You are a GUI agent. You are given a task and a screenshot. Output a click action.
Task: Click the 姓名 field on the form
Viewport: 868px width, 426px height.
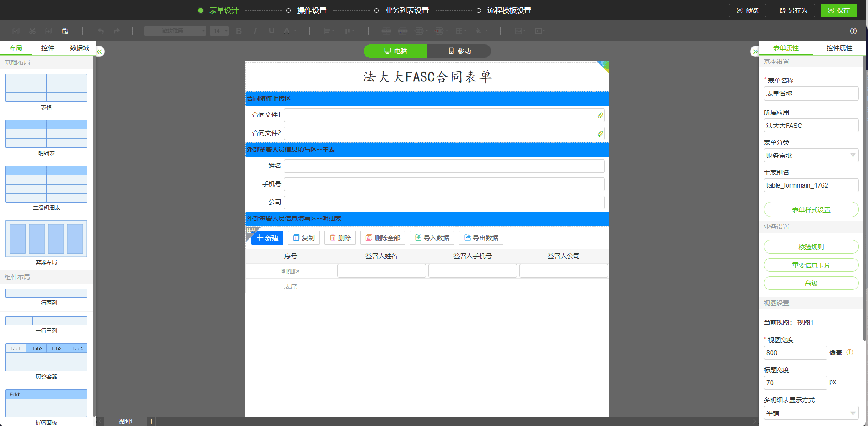pyautogui.click(x=444, y=166)
